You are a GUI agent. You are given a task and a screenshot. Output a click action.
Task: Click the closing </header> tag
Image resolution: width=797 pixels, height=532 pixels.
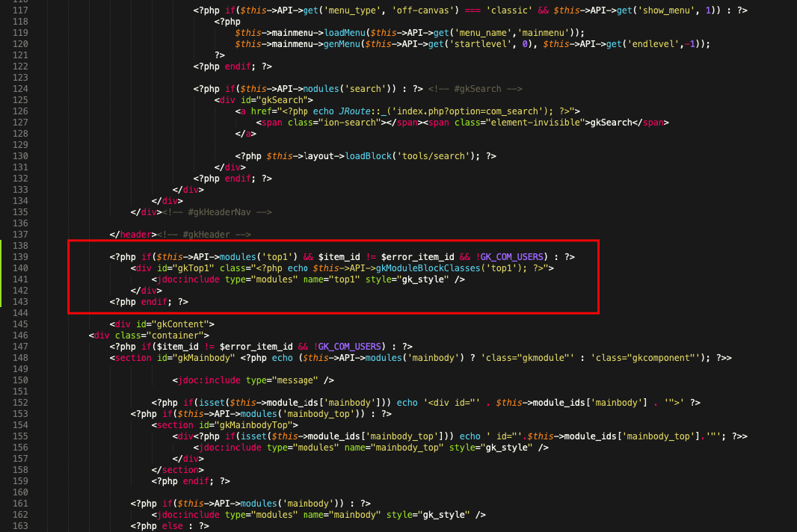133,234
